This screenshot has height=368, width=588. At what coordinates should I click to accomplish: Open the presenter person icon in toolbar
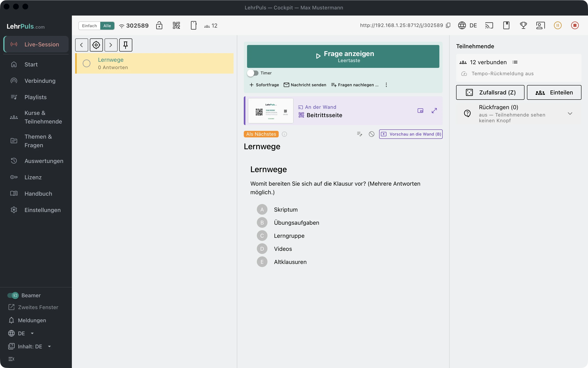pyautogui.click(x=541, y=25)
